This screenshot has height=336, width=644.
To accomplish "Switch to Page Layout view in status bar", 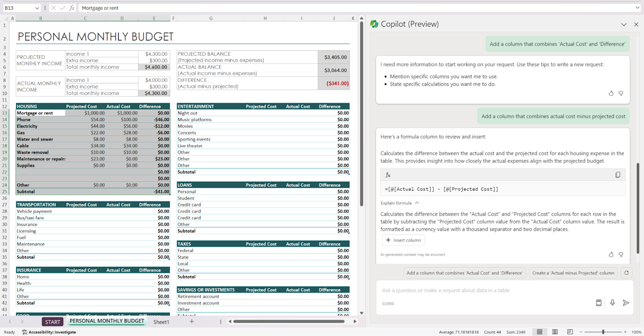I will (x=555, y=332).
